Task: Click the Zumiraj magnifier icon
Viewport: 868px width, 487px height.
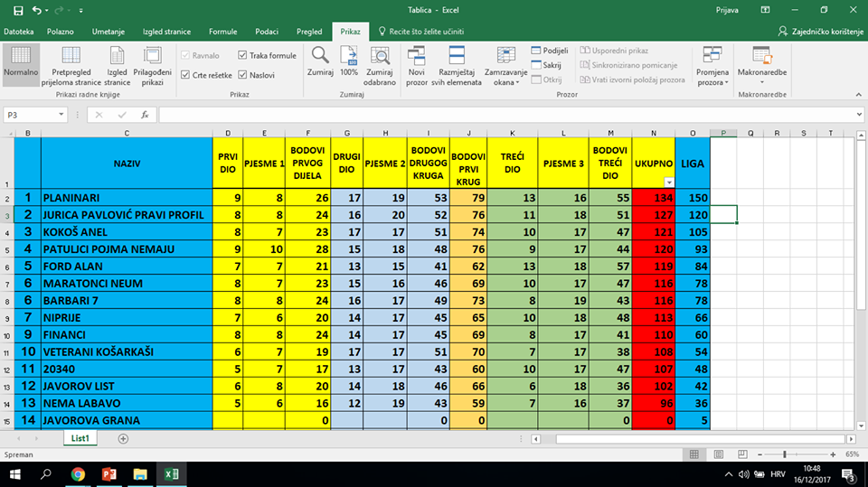Action: 320,58
